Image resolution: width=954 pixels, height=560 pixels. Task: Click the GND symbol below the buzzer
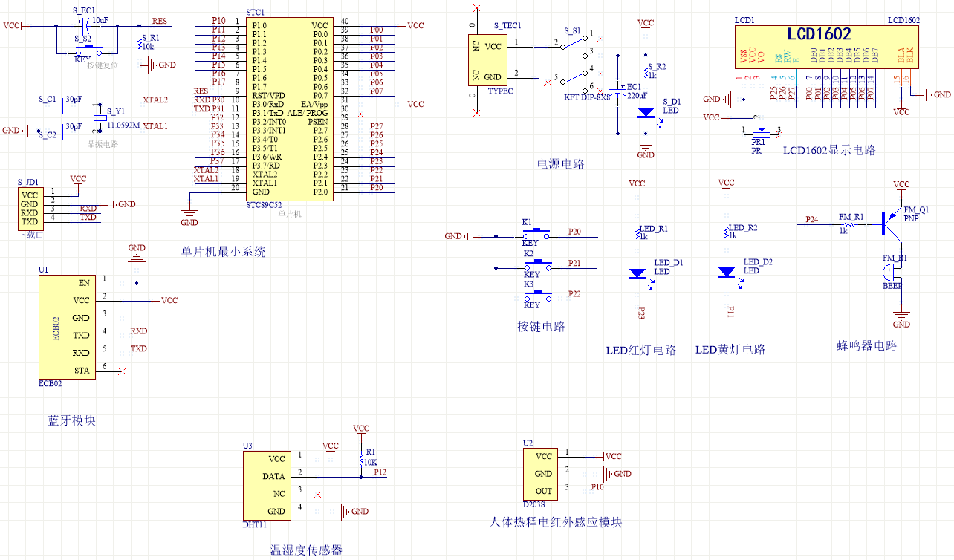click(901, 319)
